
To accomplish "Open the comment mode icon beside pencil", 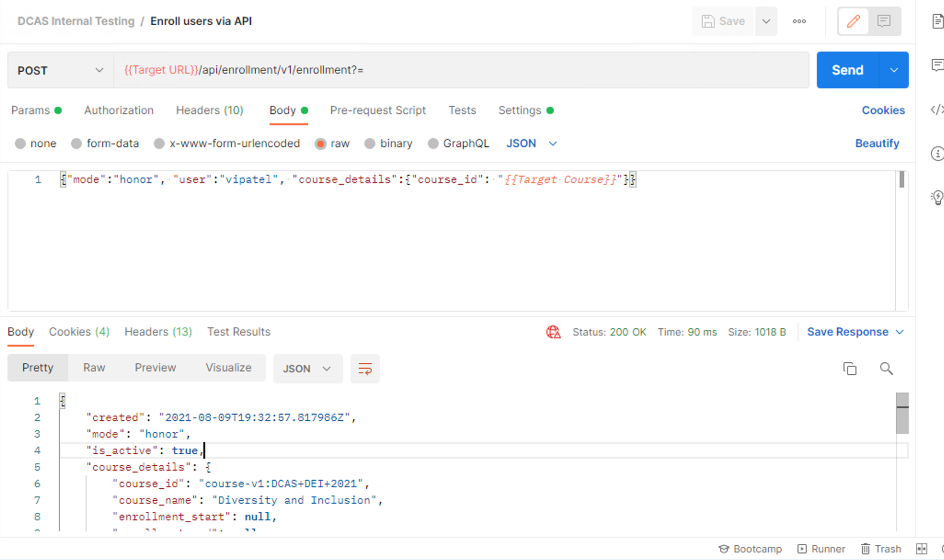I will [x=884, y=21].
